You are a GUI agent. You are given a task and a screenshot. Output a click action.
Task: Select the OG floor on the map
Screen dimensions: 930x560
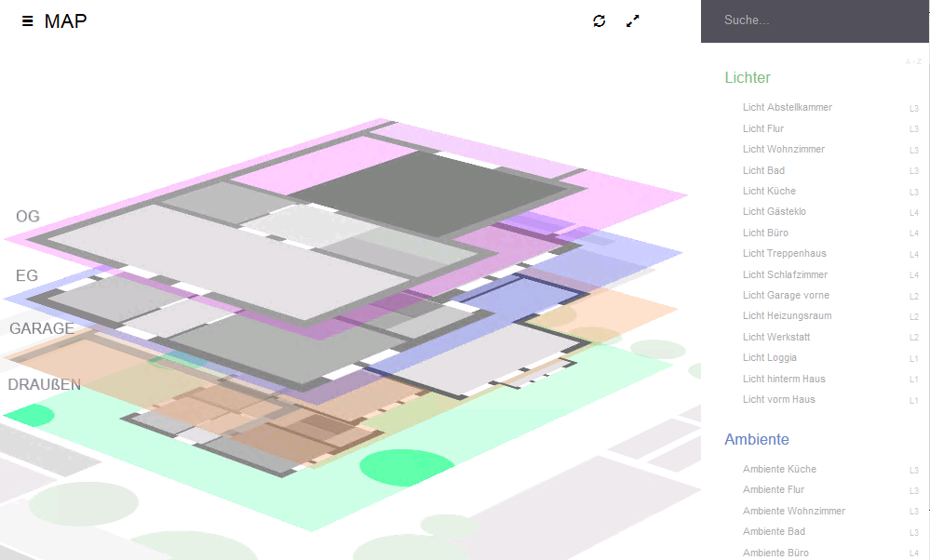[x=27, y=216]
